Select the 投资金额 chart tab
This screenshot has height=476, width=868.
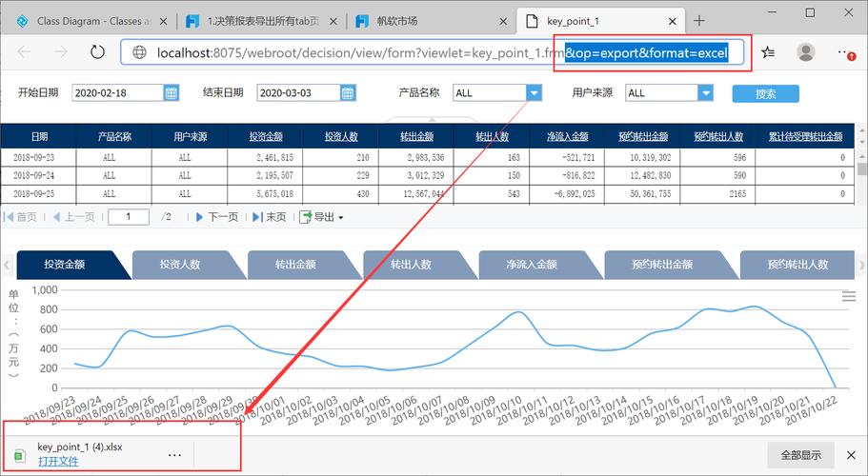click(65, 265)
